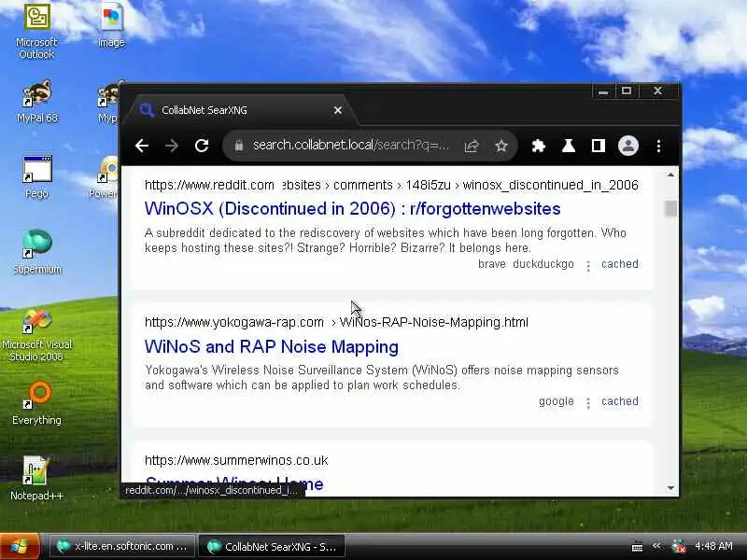Close the CollabNet SearXNG tab
The image size is (747, 560).
[x=338, y=110]
